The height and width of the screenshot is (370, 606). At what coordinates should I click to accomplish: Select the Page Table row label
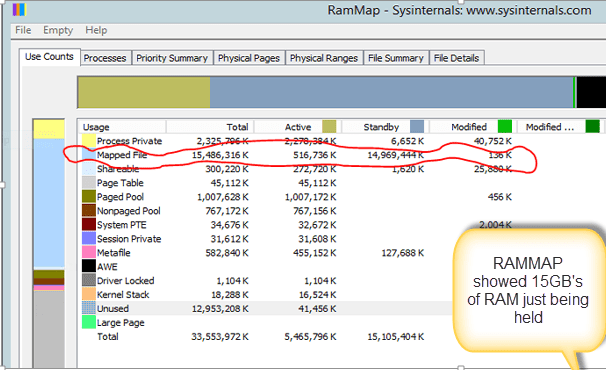pyautogui.click(x=120, y=183)
